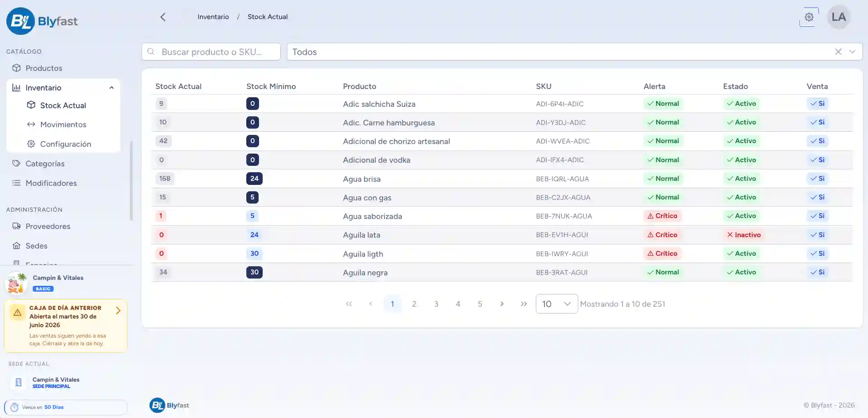This screenshot has height=418, width=868.
Task: Open the LA user avatar menu
Action: pos(838,17)
